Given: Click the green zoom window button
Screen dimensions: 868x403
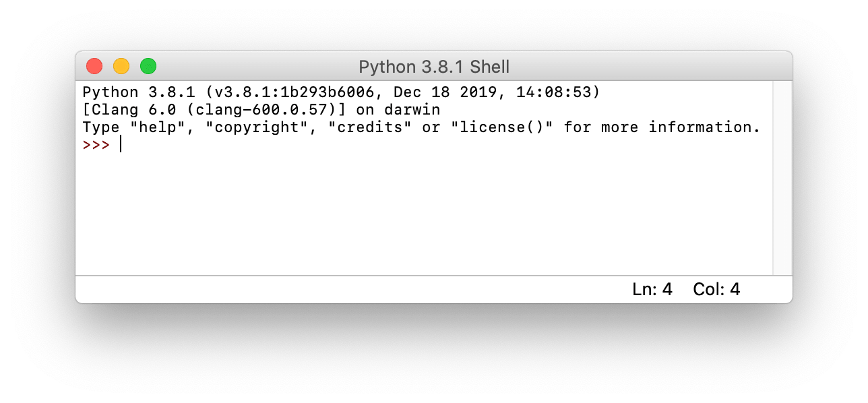Looking at the screenshot, I should click(x=148, y=66).
